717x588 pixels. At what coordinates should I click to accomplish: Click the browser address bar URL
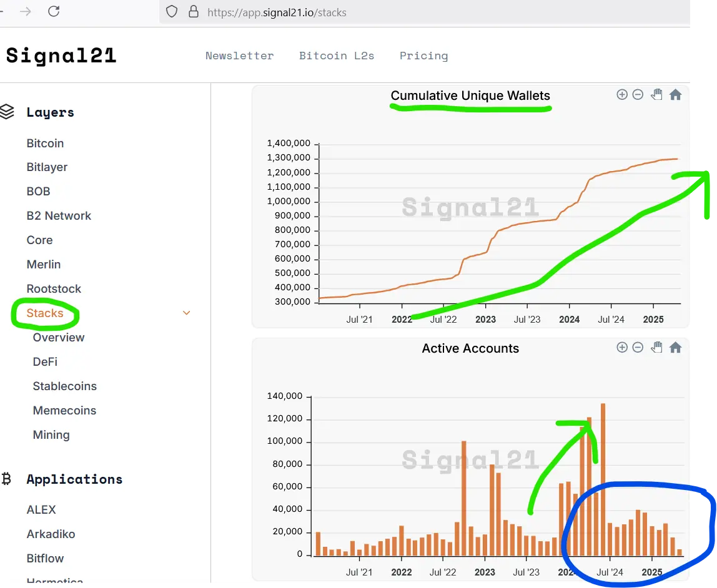pyautogui.click(x=277, y=12)
